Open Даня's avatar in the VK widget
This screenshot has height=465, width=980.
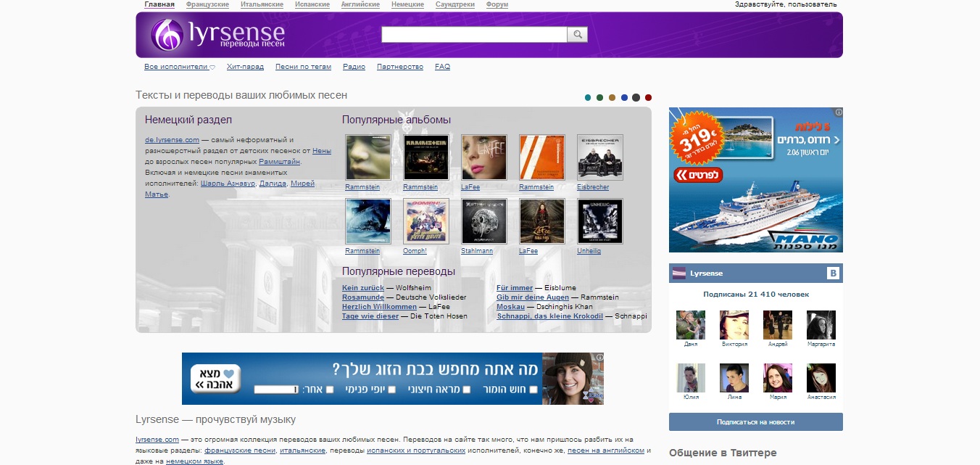click(x=691, y=325)
